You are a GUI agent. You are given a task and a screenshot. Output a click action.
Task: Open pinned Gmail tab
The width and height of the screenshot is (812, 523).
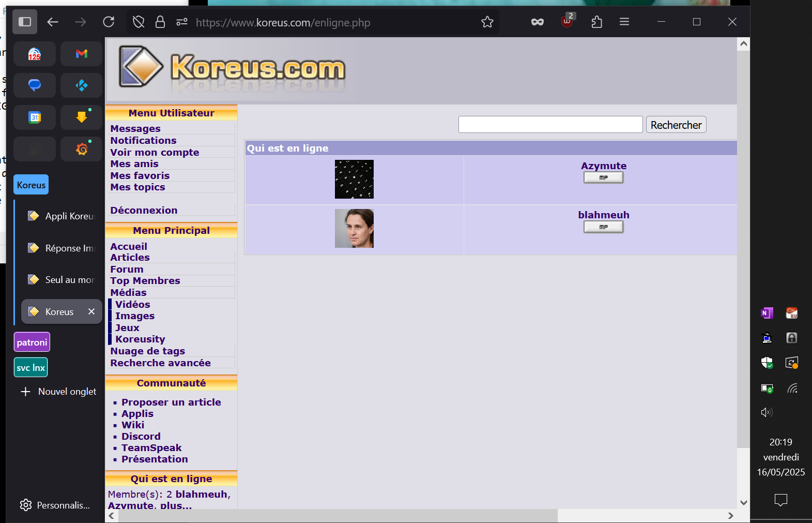click(82, 54)
